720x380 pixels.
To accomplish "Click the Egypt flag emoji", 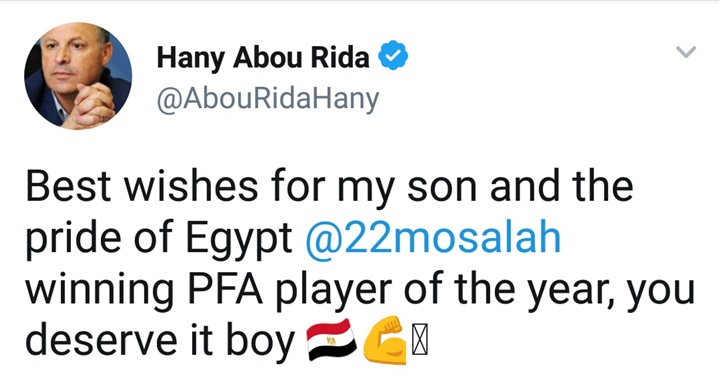I will coord(332,340).
